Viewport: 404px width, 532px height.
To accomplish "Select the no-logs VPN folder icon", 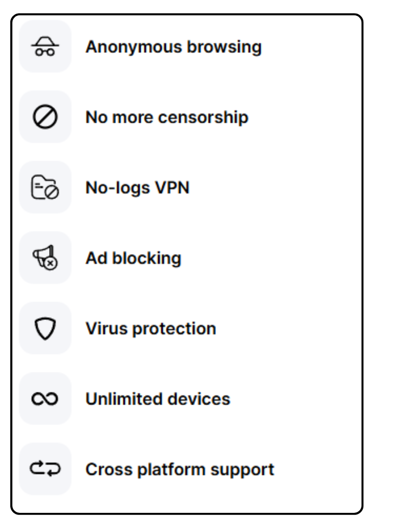I will (x=45, y=187).
